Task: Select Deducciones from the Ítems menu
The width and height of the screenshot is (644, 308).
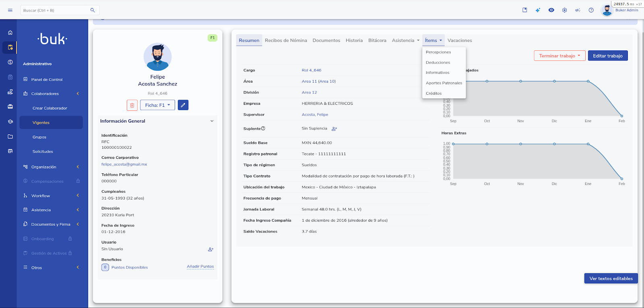Action: coord(438,62)
